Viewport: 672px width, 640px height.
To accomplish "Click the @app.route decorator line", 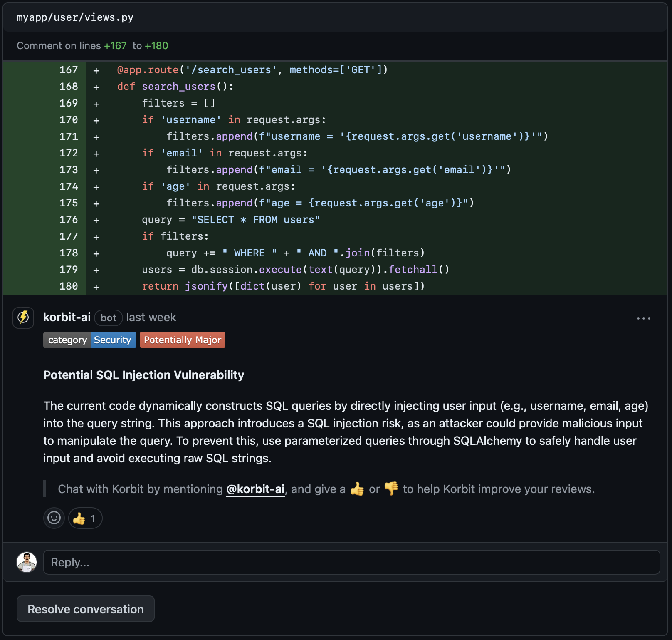I will [x=252, y=70].
